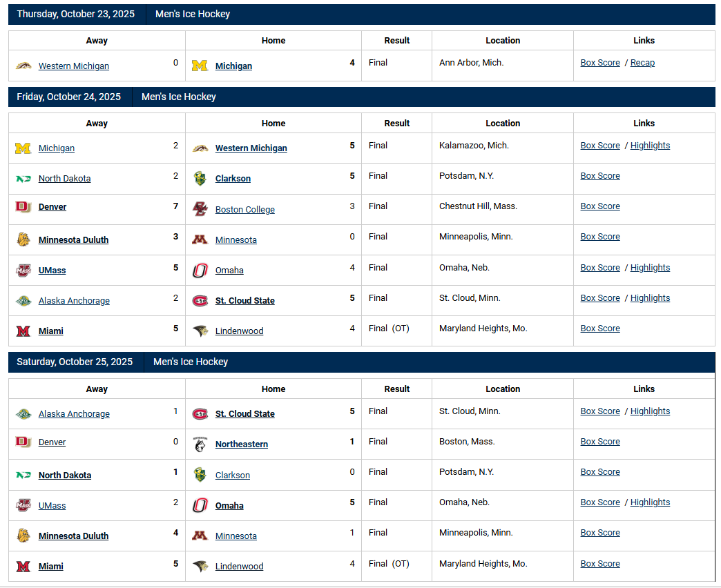Click Lindenwood's logo in Saturday's game
The width and height of the screenshot is (721, 588).
pos(200,566)
